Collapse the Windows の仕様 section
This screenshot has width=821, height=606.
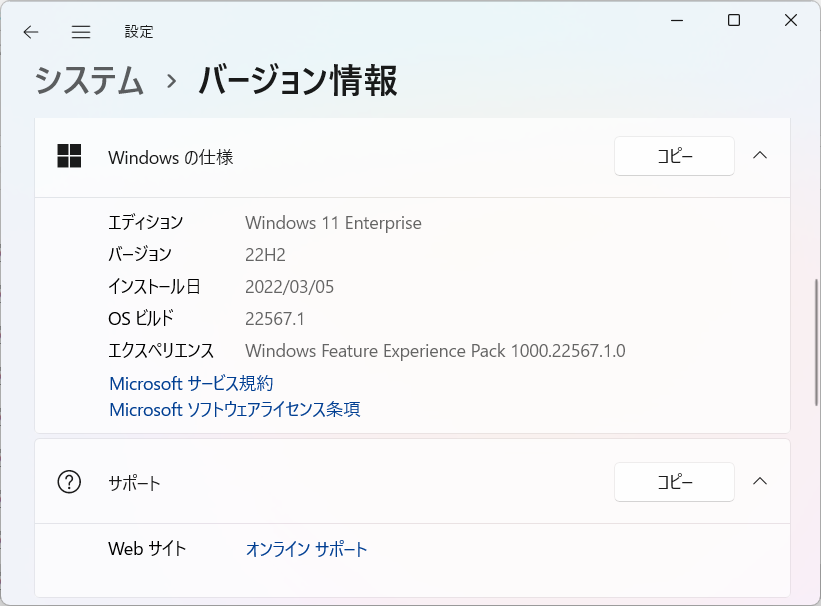tap(760, 156)
